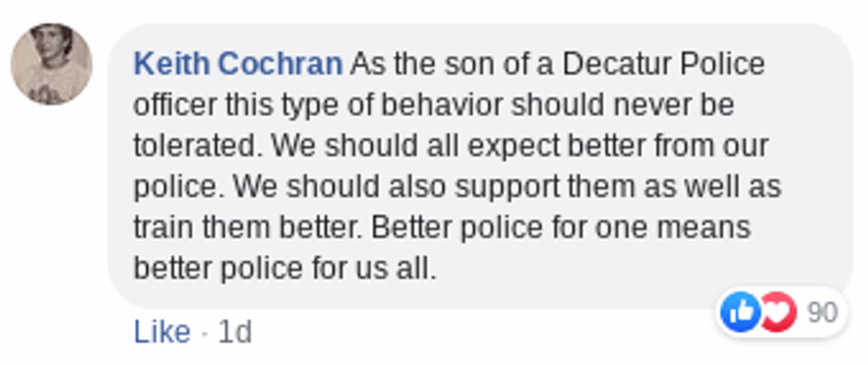Click the phrase "better police for us all"

284,268
